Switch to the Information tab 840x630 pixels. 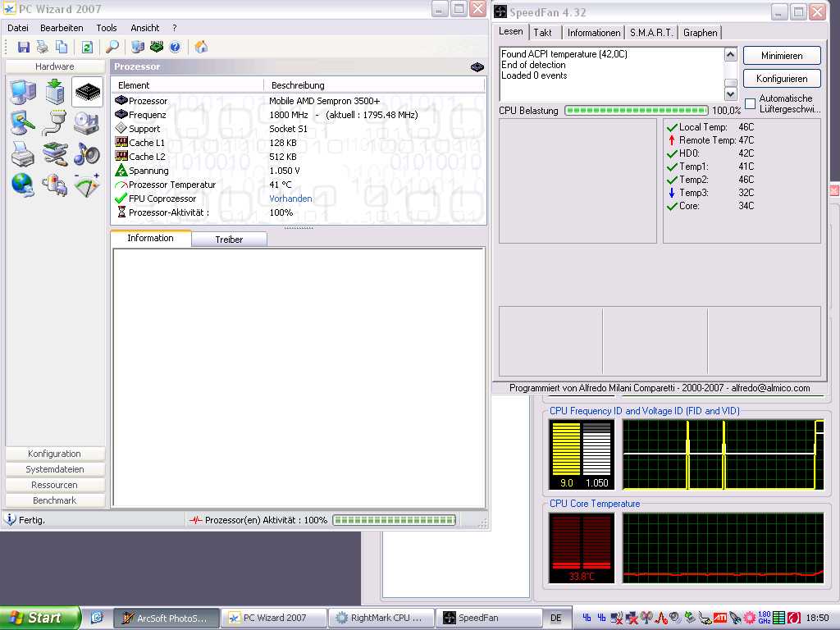[151, 238]
